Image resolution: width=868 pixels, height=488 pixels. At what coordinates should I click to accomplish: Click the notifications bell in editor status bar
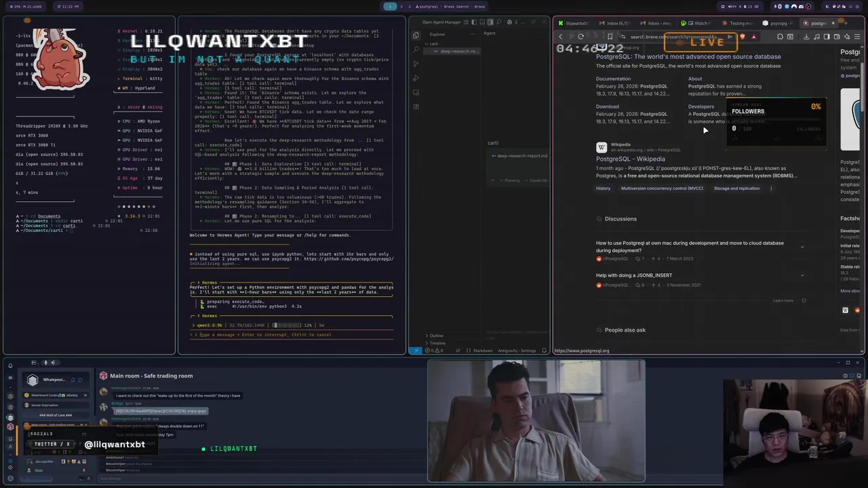click(544, 350)
